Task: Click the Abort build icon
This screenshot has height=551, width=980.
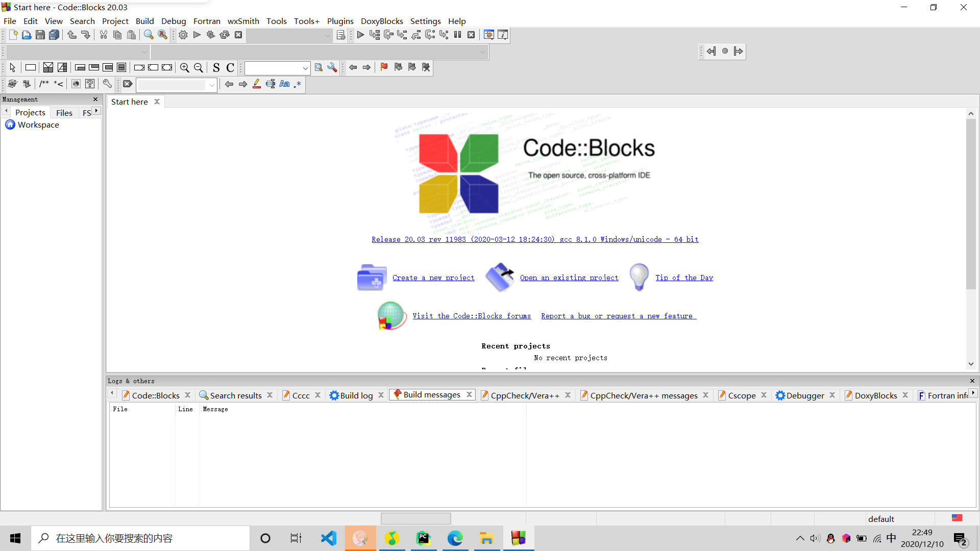Action: coord(238,35)
